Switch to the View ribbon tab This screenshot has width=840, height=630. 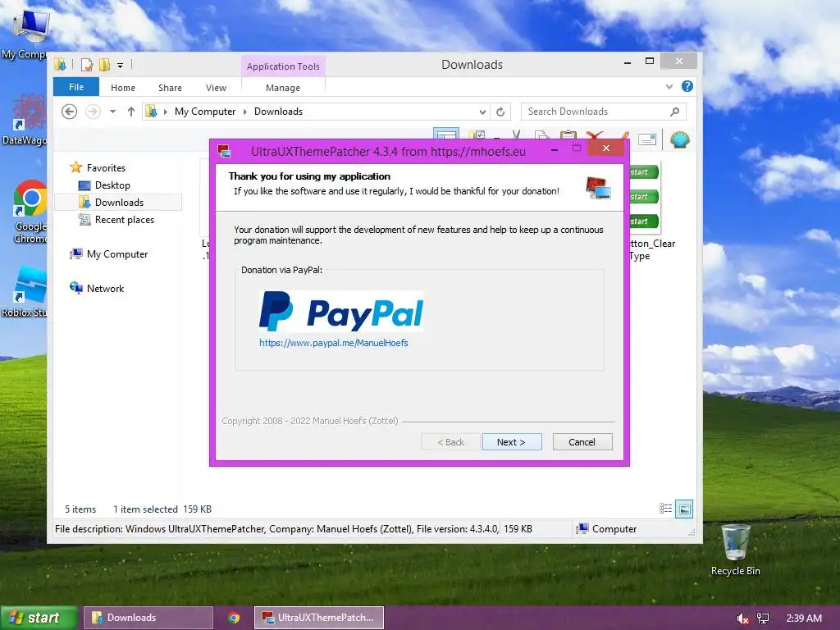[x=216, y=88]
